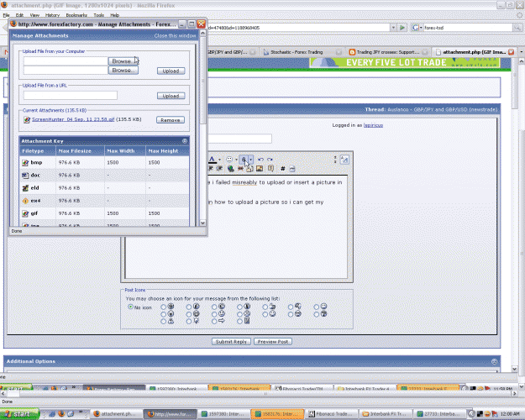Switch to Fibonacci Trade taskbar window
Image resolution: width=525 pixels, height=420 pixels.
coord(331,414)
